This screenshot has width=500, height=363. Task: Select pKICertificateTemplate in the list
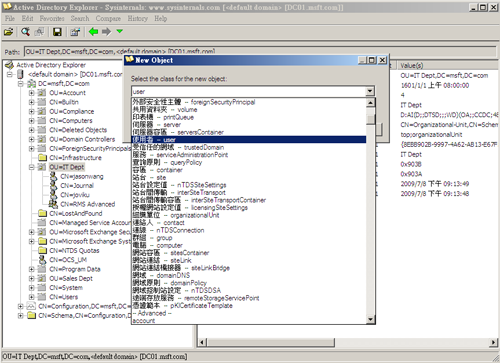[249, 306]
